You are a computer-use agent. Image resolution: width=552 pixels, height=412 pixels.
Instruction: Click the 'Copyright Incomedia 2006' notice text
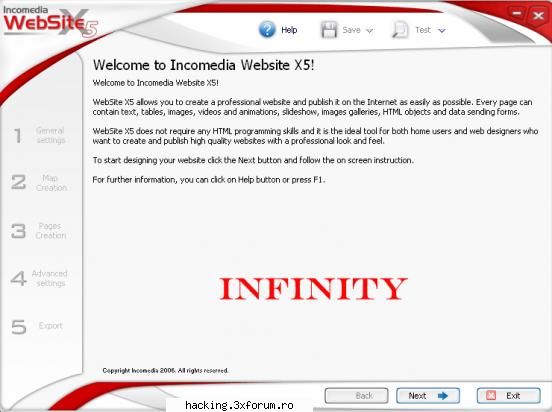tap(165, 370)
